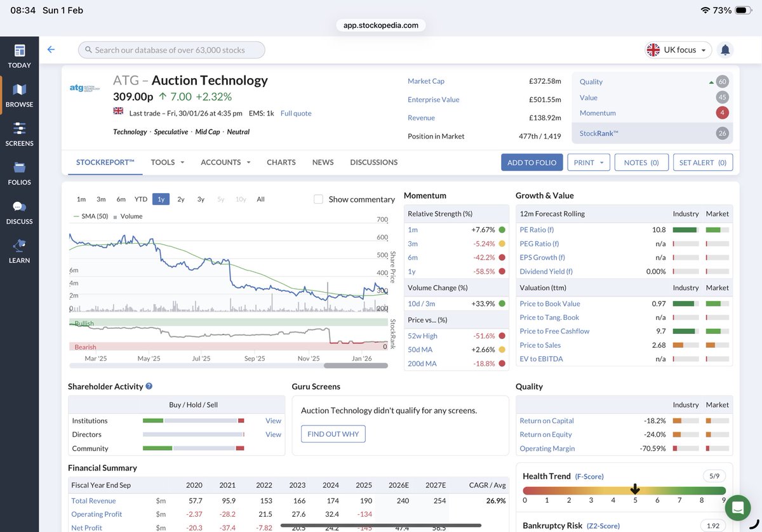Click the browser address app.stockopedia.com
762x532 pixels.
[x=381, y=25]
